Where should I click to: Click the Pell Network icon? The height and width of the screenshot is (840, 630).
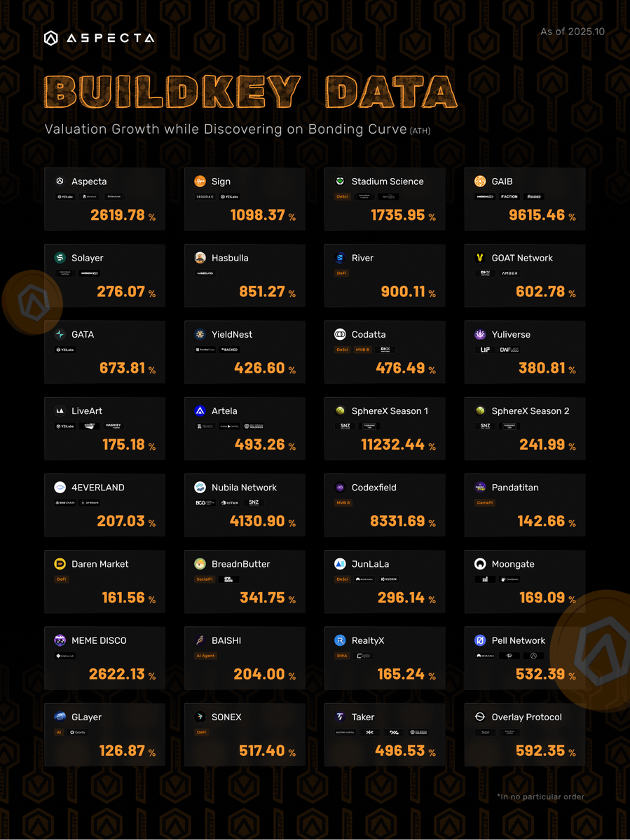pyautogui.click(x=480, y=640)
